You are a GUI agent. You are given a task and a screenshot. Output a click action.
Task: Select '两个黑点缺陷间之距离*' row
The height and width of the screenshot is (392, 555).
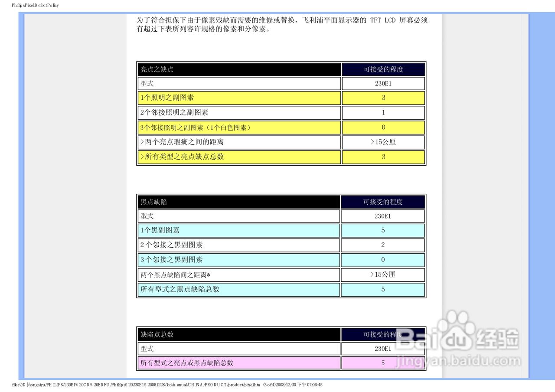[239, 275]
